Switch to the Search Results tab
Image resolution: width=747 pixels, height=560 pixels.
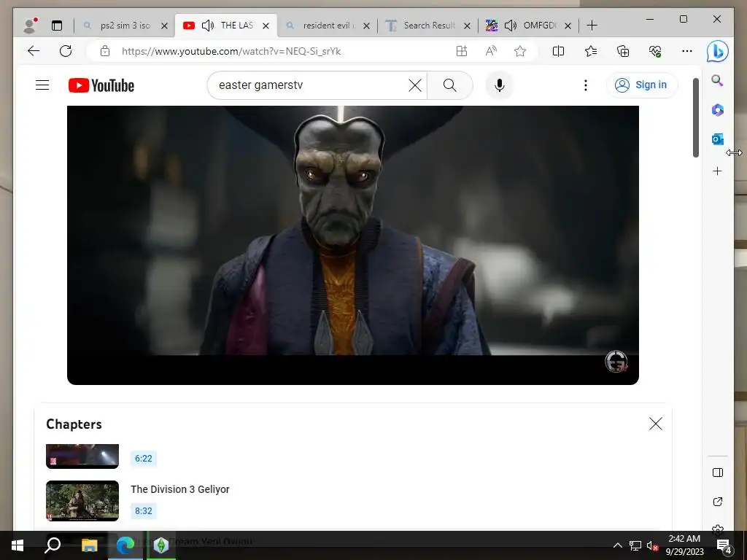pos(429,26)
